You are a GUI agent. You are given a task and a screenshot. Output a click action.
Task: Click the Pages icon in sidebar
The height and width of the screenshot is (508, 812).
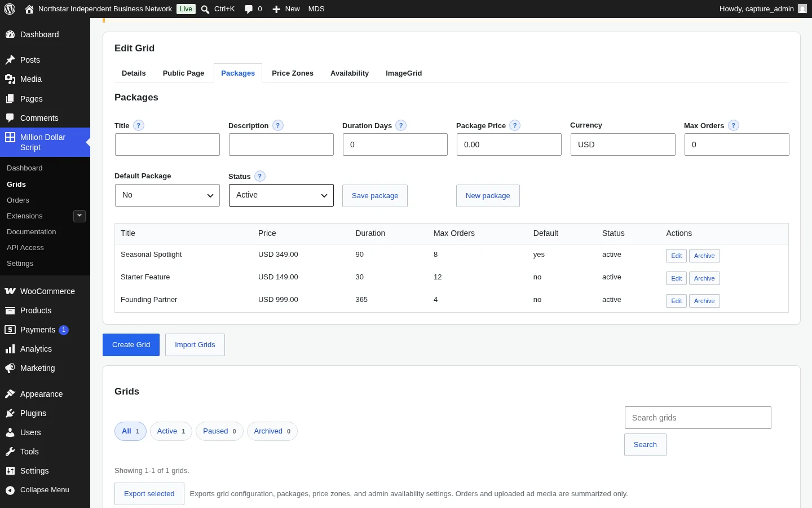(10, 99)
